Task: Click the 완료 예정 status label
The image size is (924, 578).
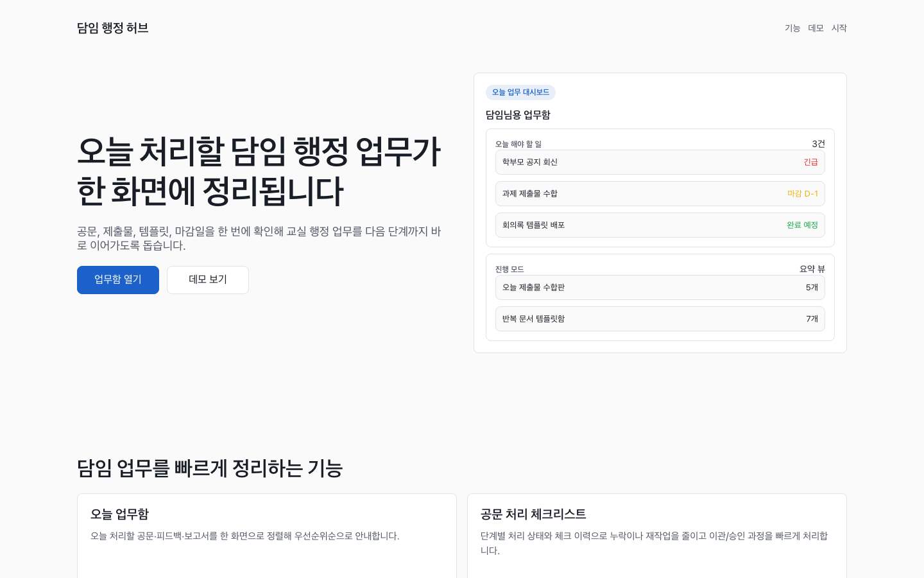Action: pyautogui.click(x=803, y=225)
